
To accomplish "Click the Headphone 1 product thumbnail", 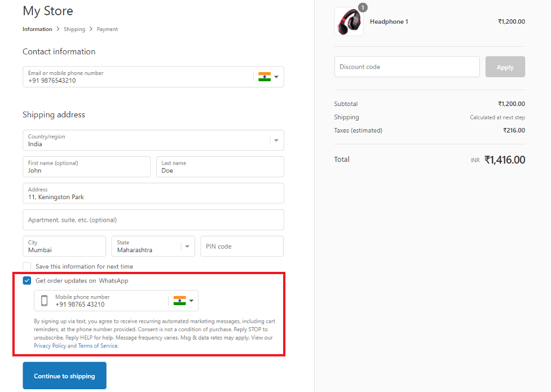I will pos(349,21).
